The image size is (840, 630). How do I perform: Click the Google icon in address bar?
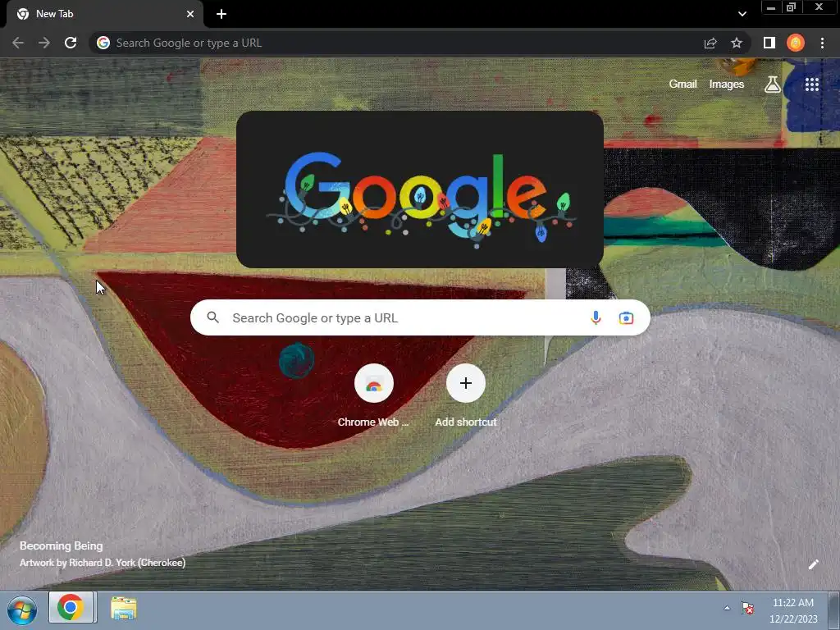point(103,43)
